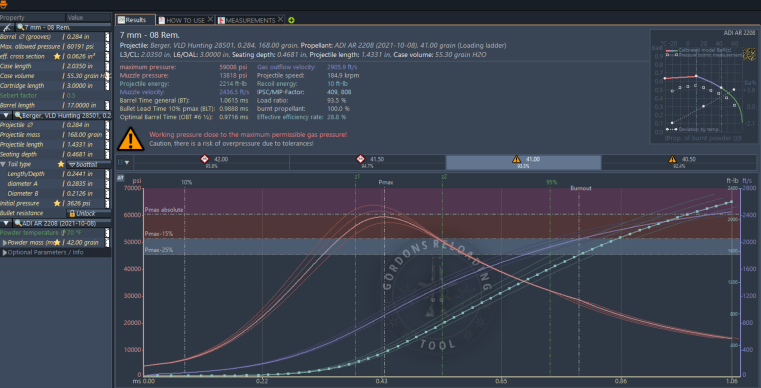This screenshot has width=761, height=388.
Task: Click the green add new tab icon
Action: coord(291,20)
